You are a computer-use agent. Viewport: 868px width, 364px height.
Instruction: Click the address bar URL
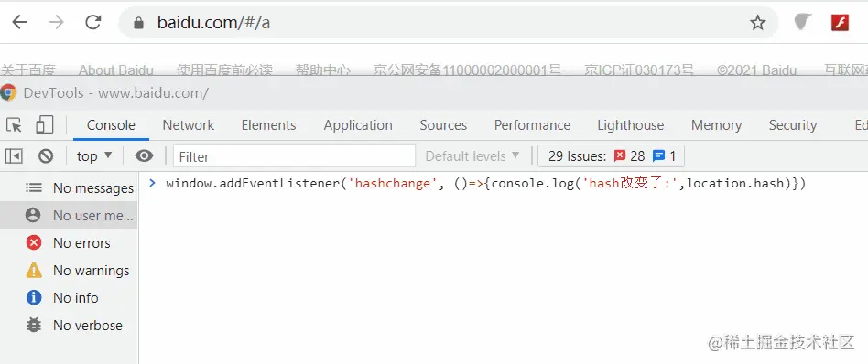[213, 23]
